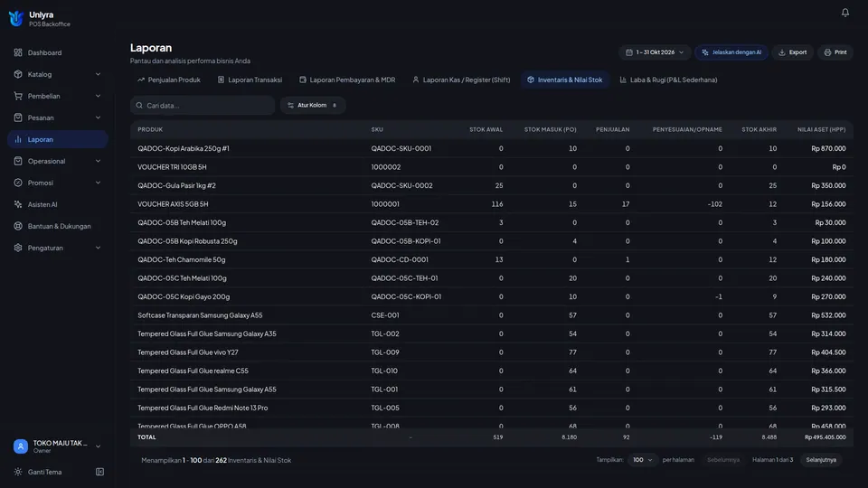This screenshot has height=488, width=868.
Task: Switch to Penjualan Produk tab
Action: tap(169, 80)
